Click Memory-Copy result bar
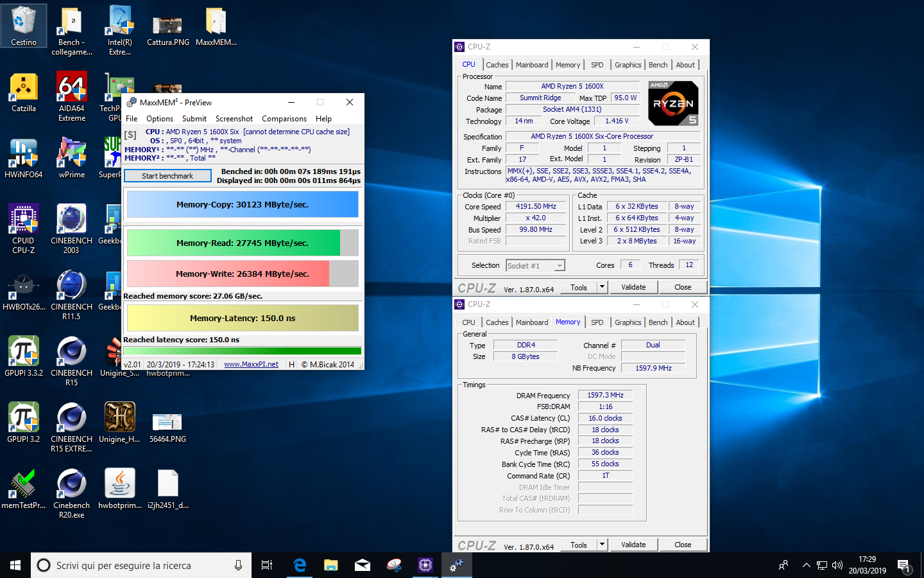Screen dimensions: 924x578 point(243,205)
